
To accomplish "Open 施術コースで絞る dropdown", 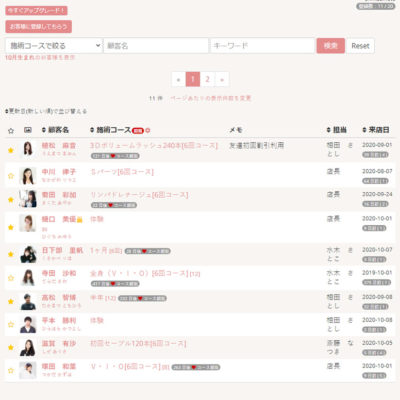I will tap(54, 46).
